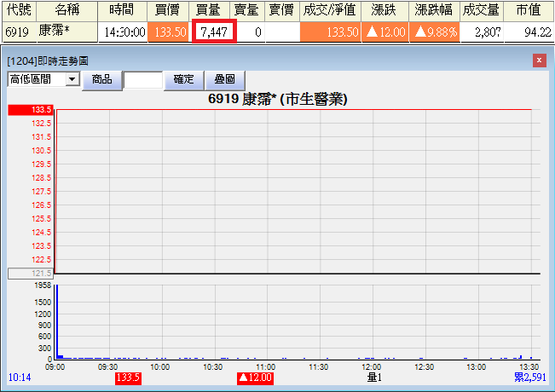Click the 成交量 column header
The width and height of the screenshot is (555, 392).
[x=480, y=10]
